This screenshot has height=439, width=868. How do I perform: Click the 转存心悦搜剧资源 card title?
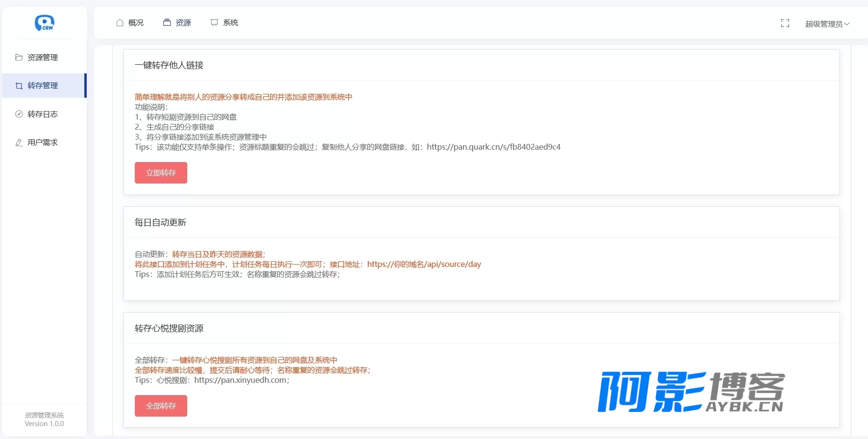(x=169, y=328)
